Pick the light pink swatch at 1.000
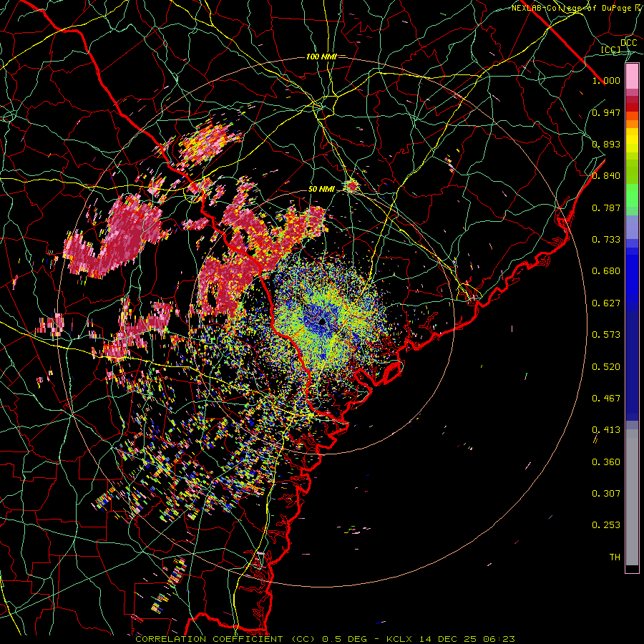The width and height of the screenshot is (644, 644). (632, 77)
